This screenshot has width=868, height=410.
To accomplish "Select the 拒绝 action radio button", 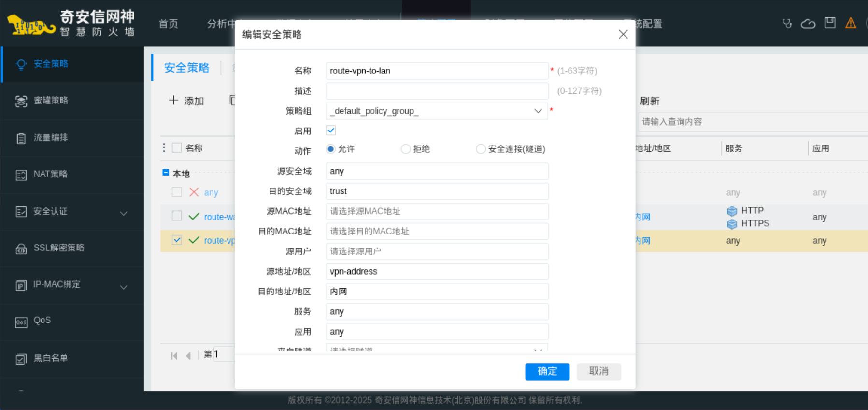I will [x=406, y=149].
